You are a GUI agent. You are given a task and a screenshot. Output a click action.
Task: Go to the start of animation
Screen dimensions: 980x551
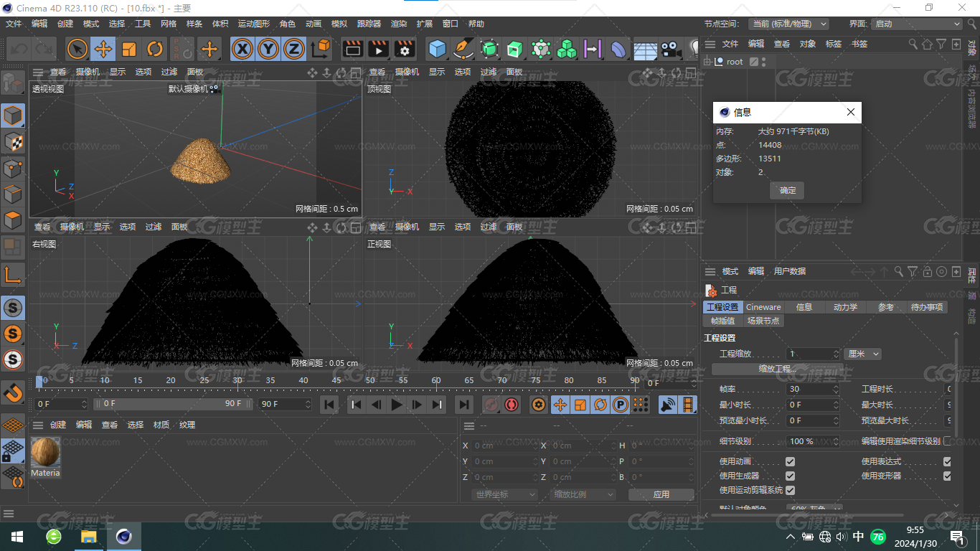329,405
